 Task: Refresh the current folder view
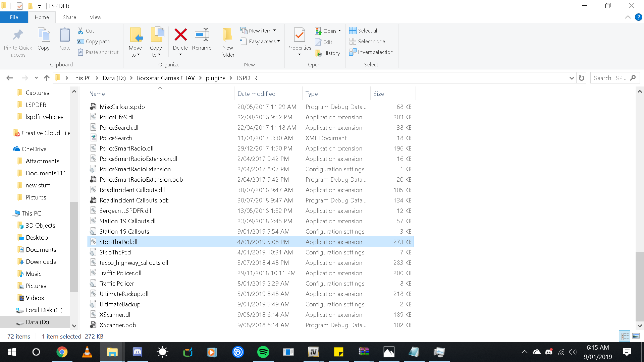pyautogui.click(x=582, y=78)
